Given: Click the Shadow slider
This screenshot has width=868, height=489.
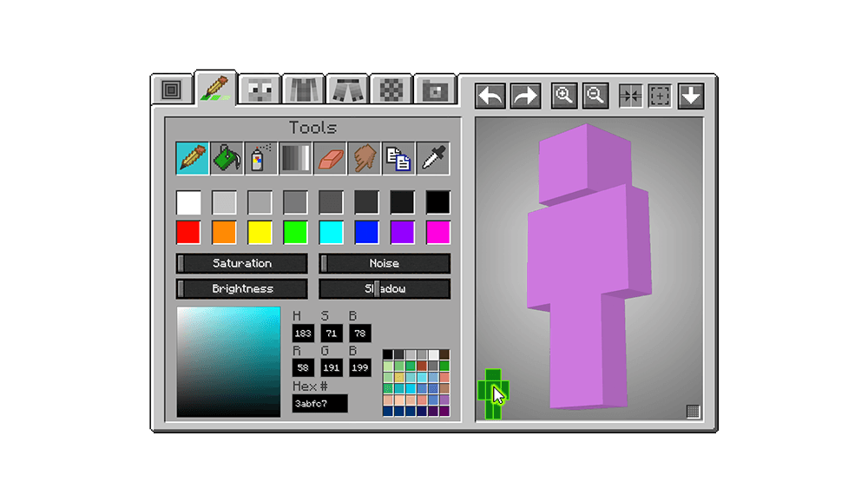Looking at the screenshot, I should (385, 289).
